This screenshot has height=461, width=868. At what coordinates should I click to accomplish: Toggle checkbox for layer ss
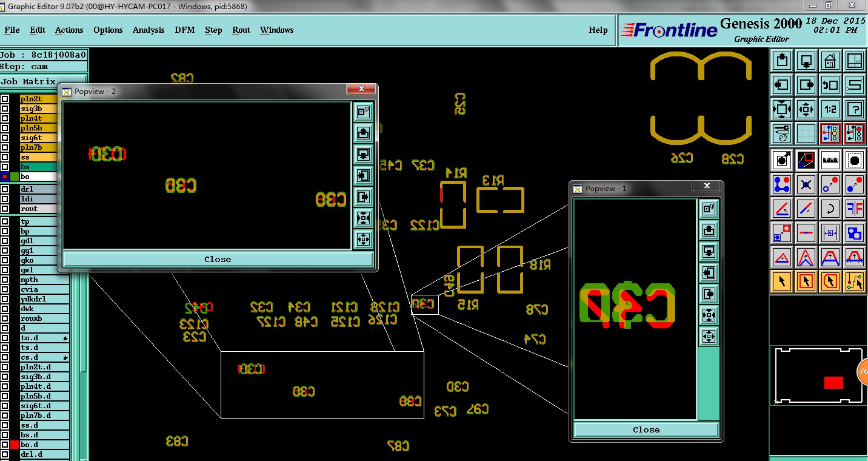tap(5, 157)
